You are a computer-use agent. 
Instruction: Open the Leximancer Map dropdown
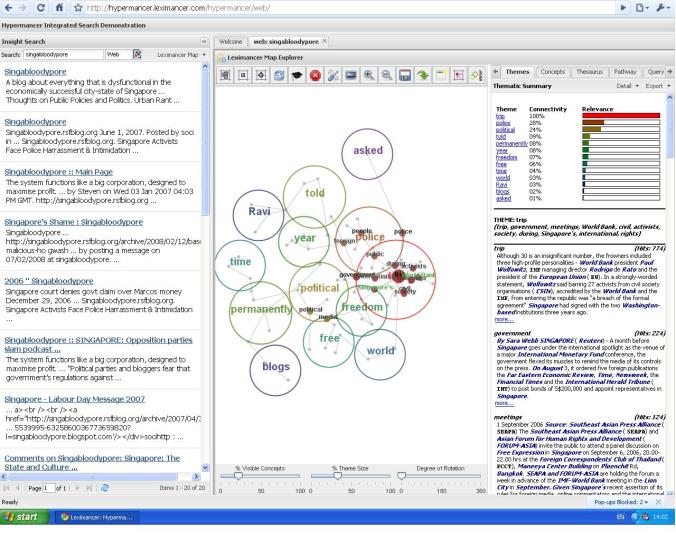point(180,54)
